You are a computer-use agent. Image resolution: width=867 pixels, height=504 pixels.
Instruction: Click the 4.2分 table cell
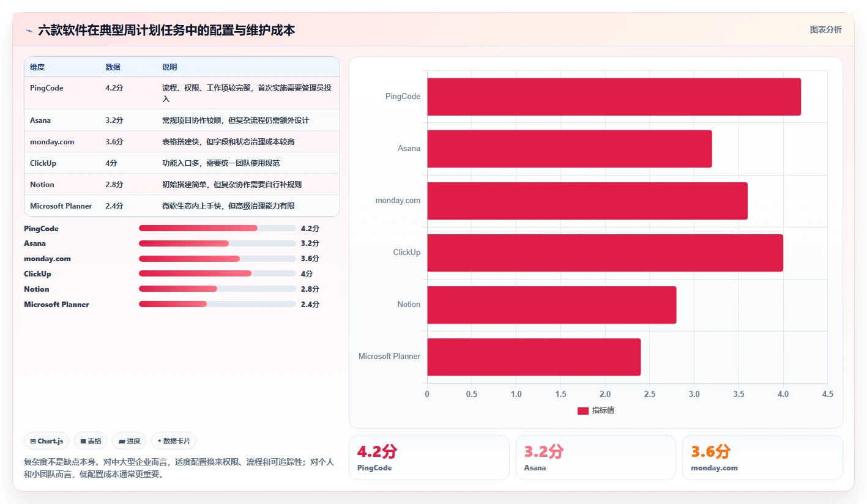[114, 88]
